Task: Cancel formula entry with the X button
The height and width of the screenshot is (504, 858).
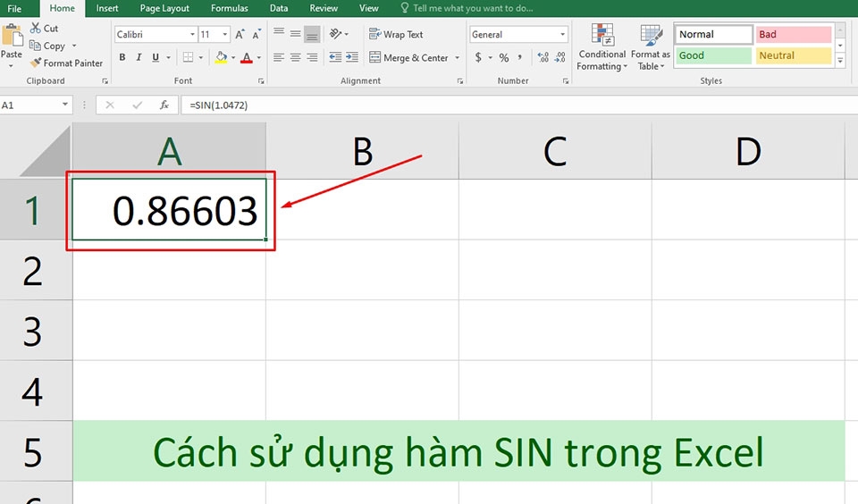Action: click(x=110, y=105)
